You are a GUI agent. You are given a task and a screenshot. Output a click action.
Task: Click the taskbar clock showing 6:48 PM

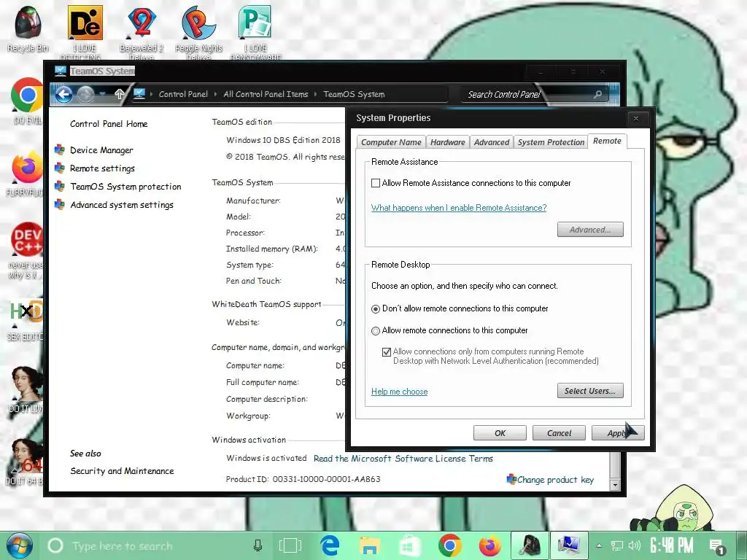(671, 545)
